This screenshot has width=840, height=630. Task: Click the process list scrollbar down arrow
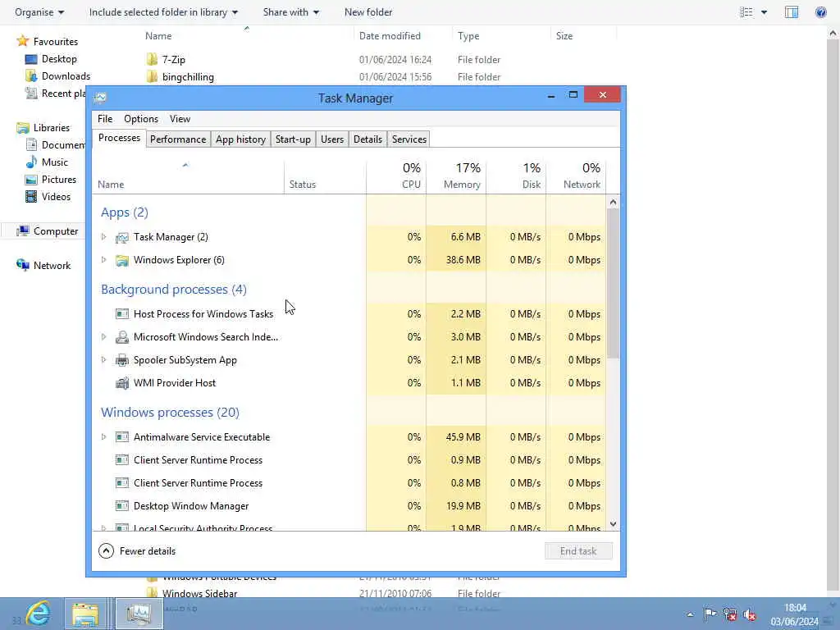613,524
